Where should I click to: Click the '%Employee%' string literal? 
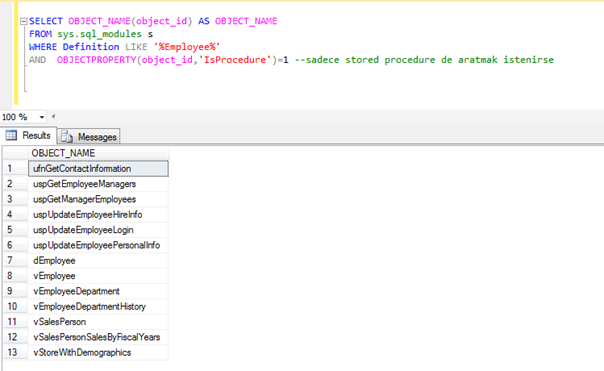pos(187,47)
